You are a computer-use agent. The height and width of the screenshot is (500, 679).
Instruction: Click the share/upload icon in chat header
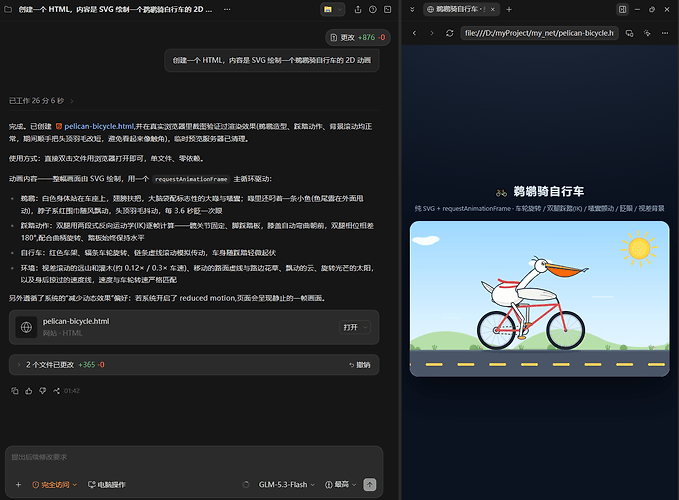(x=358, y=9)
